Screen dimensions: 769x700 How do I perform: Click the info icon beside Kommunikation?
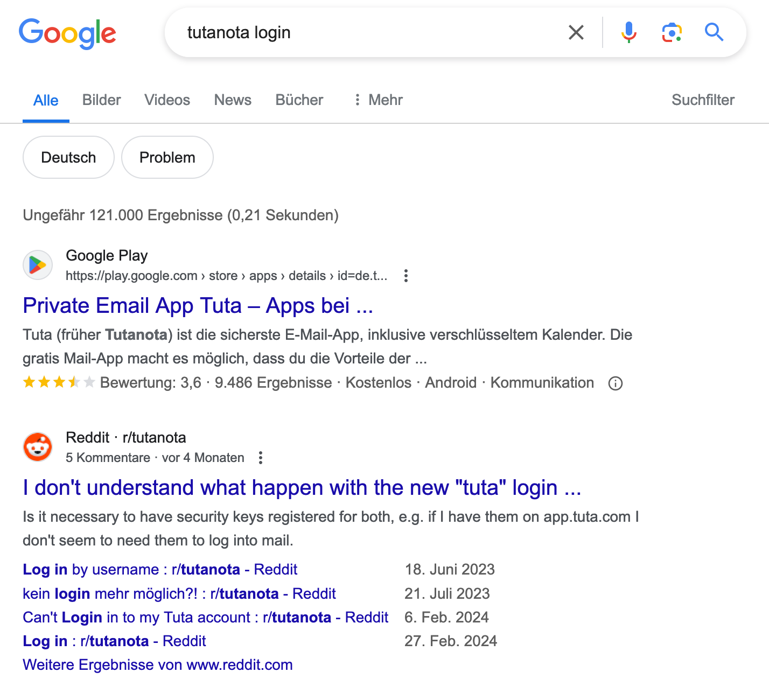pos(616,383)
